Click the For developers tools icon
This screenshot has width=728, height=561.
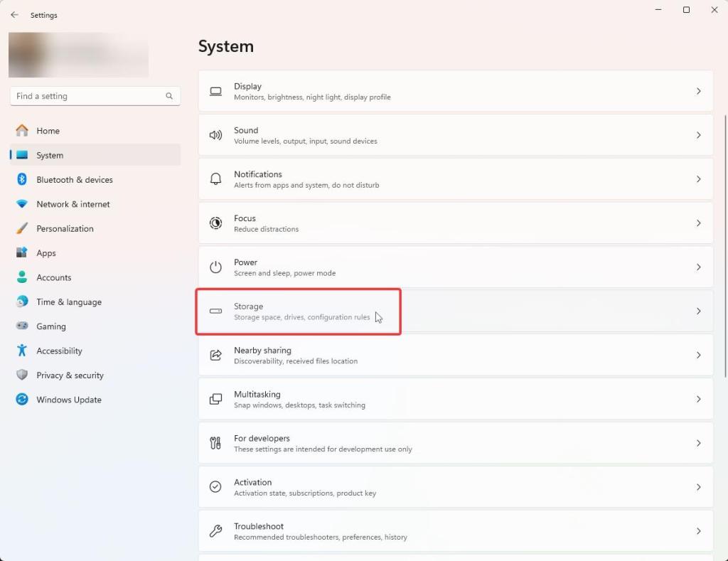pos(215,443)
